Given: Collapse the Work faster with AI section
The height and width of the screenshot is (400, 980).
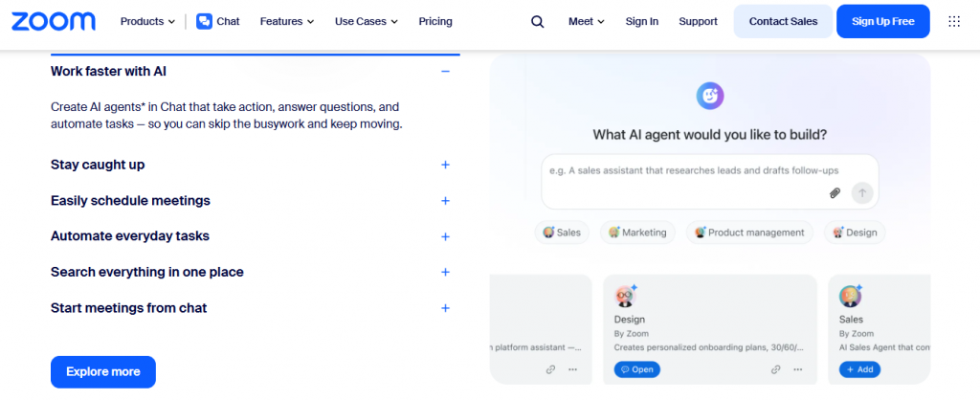Looking at the screenshot, I should click(445, 71).
